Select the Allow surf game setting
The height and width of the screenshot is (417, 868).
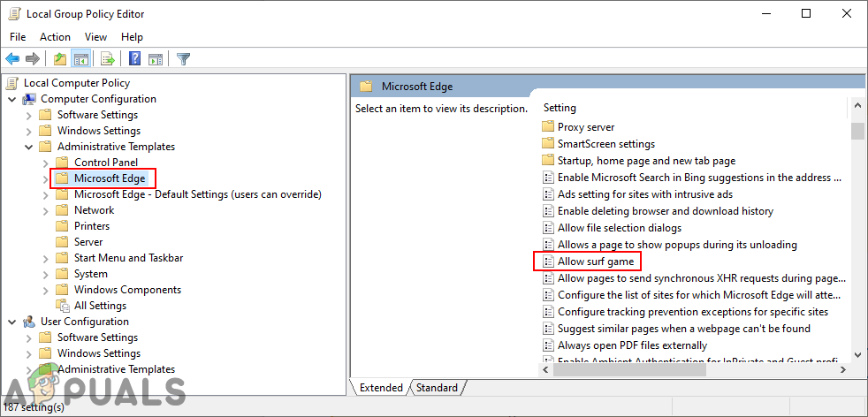pos(596,262)
